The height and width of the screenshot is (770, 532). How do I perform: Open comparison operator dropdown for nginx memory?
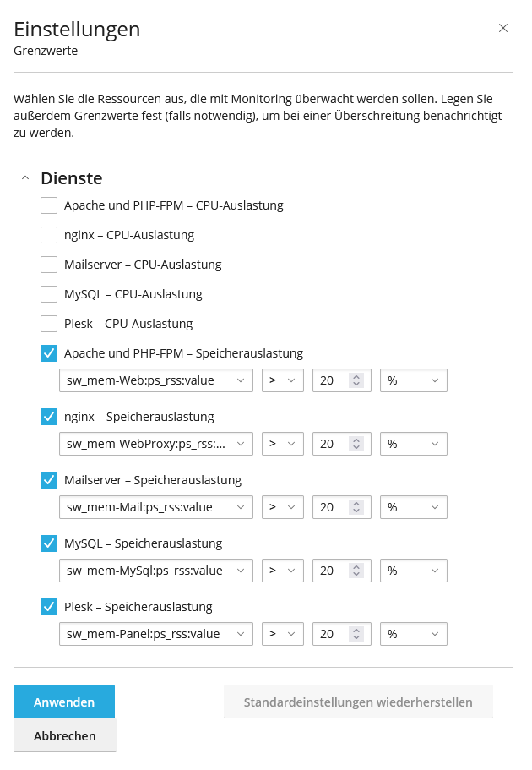(x=283, y=444)
